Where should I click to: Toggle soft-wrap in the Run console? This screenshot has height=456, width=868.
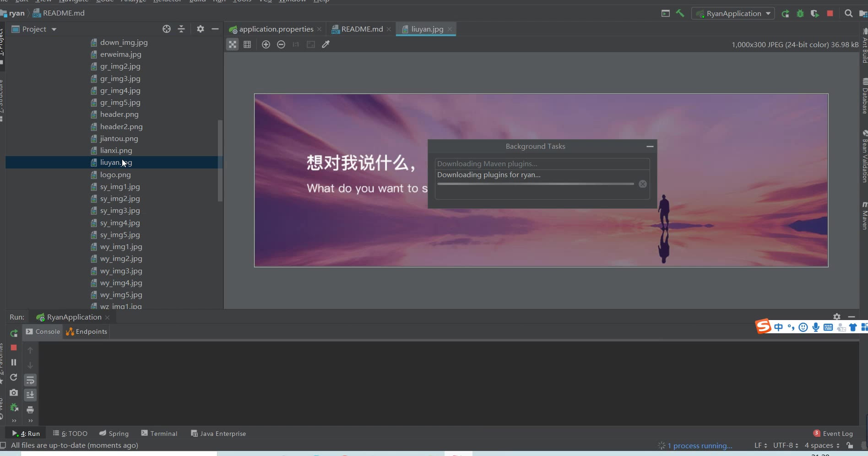pyautogui.click(x=30, y=380)
